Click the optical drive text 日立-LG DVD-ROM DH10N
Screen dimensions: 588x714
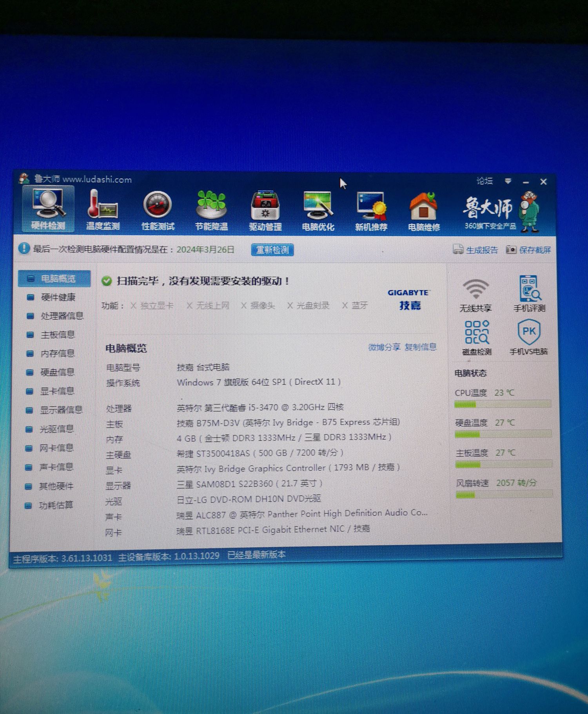[x=231, y=499]
